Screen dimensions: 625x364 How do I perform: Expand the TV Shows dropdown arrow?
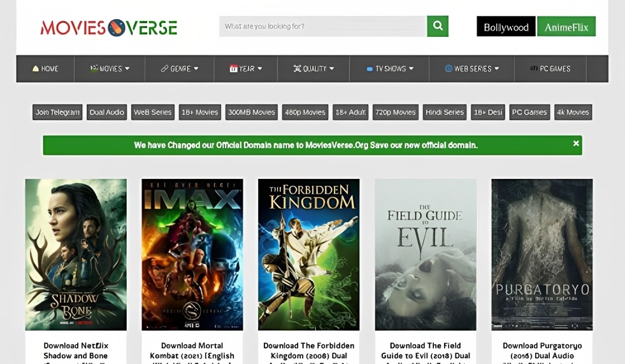click(x=411, y=69)
